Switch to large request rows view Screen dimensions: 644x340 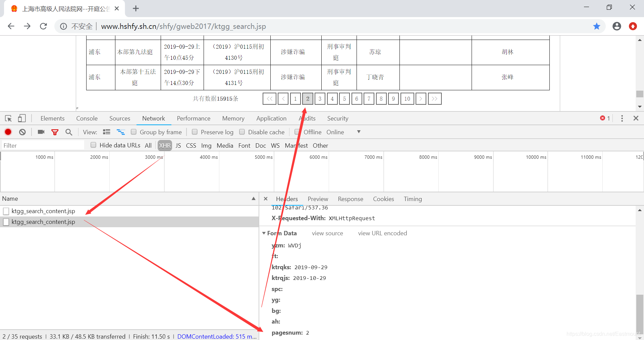[107, 132]
